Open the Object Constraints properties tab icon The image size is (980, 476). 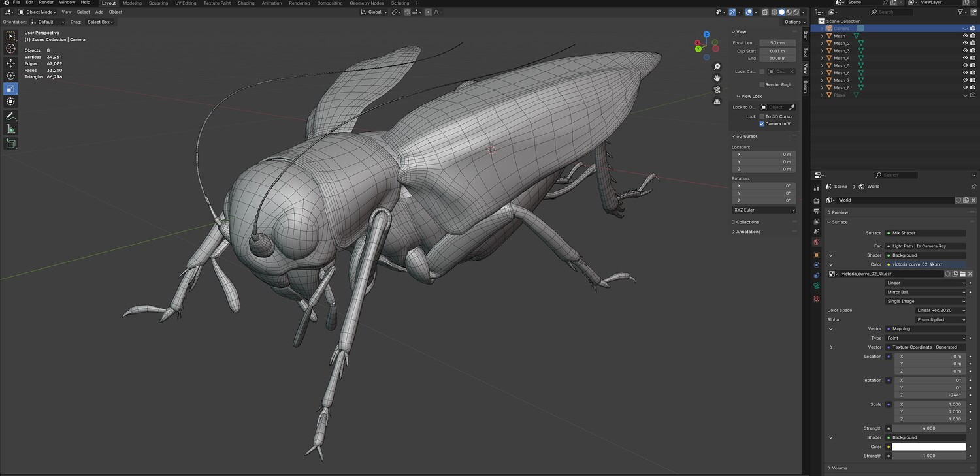816,276
